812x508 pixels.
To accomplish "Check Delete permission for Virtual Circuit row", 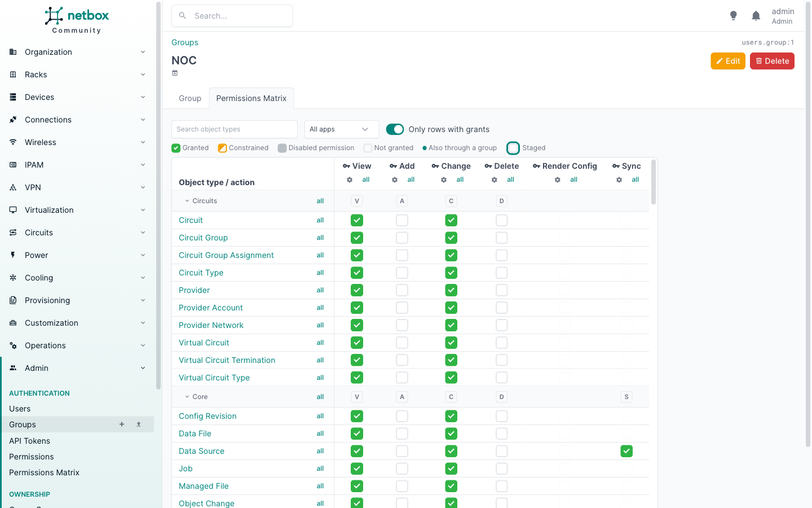I will pyautogui.click(x=502, y=343).
